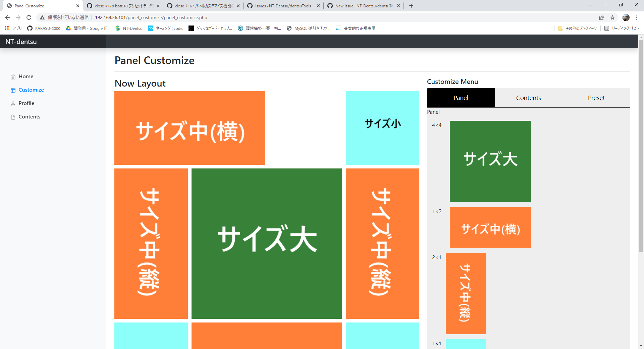The image size is (644, 349).
Task: Click the Contents document icon in sidebar
Action: point(13,116)
